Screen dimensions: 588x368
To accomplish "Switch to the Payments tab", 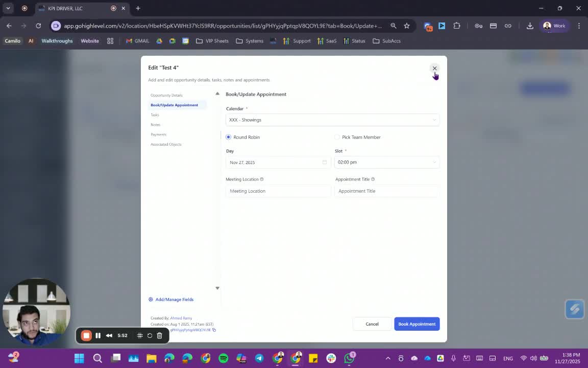I will (158, 134).
